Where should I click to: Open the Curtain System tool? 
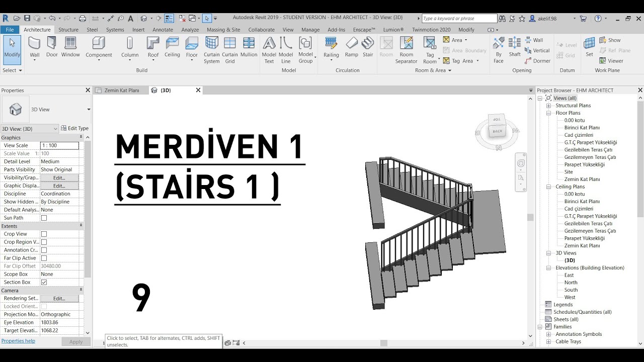[212, 50]
